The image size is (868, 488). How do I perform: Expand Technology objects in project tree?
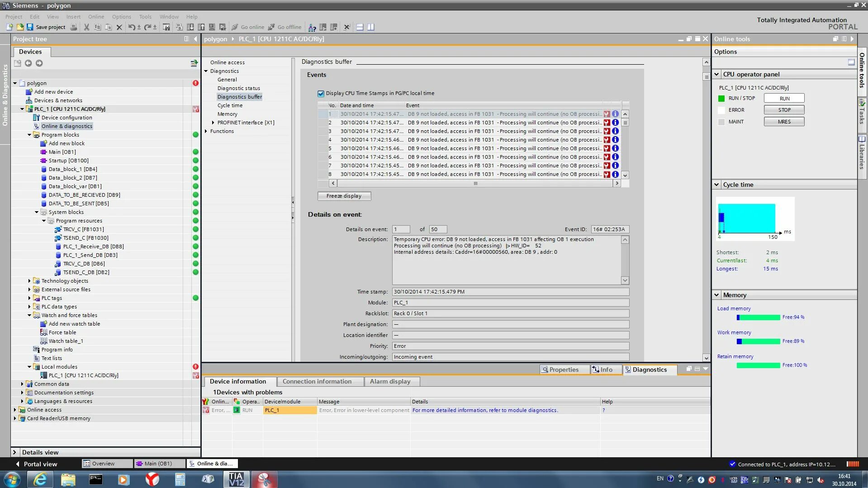[x=29, y=281]
